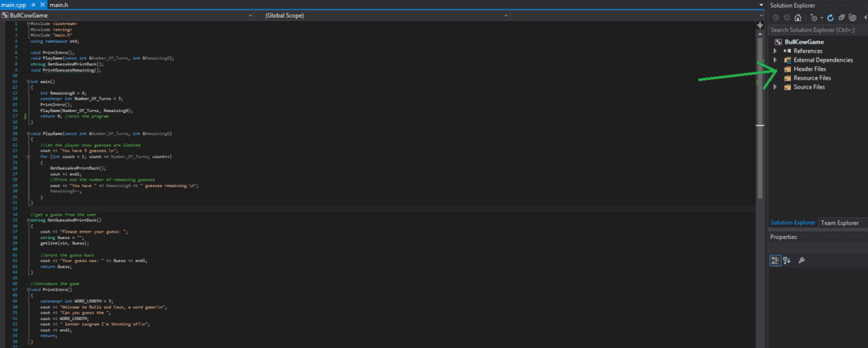Switch to the main.h tab
The width and height of the screenshot is (868, 348).
click(x=58, y=5)
